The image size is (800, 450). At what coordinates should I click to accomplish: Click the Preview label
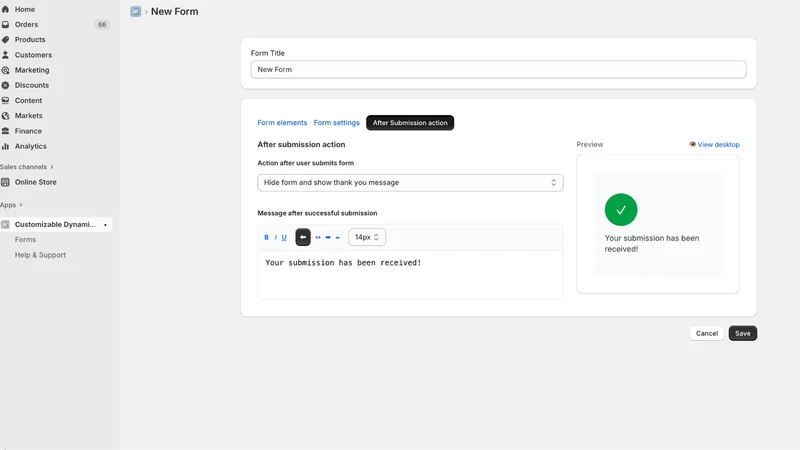[x=590, y=144]
